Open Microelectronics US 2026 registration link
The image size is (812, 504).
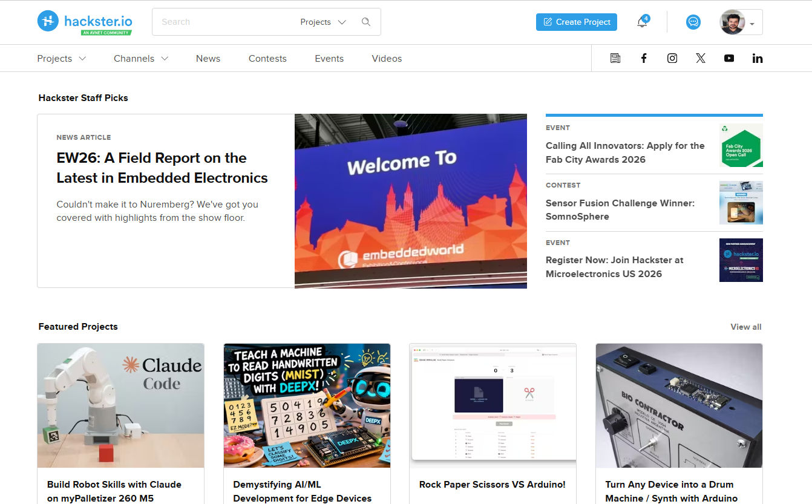(x=614, y=267)
